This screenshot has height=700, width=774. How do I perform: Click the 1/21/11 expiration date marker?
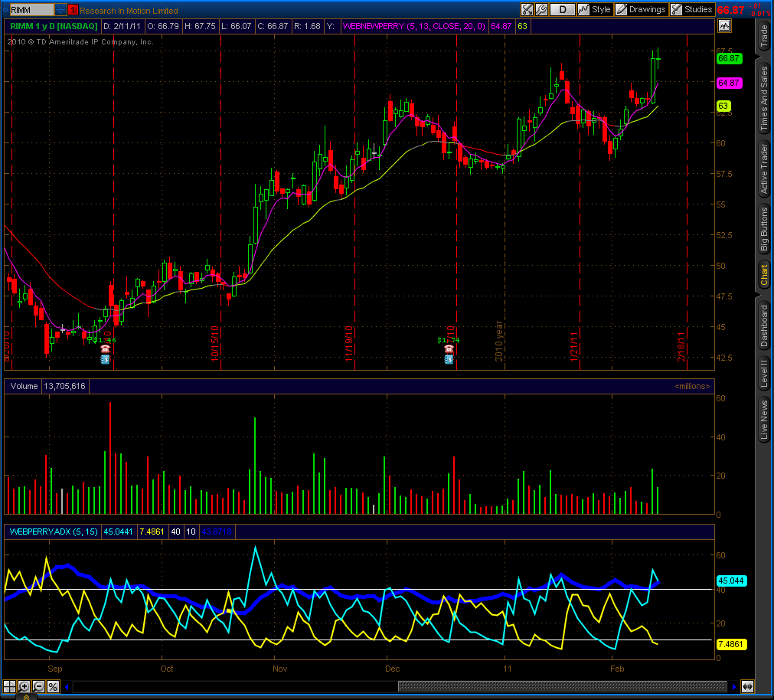[x=574, y=346]
